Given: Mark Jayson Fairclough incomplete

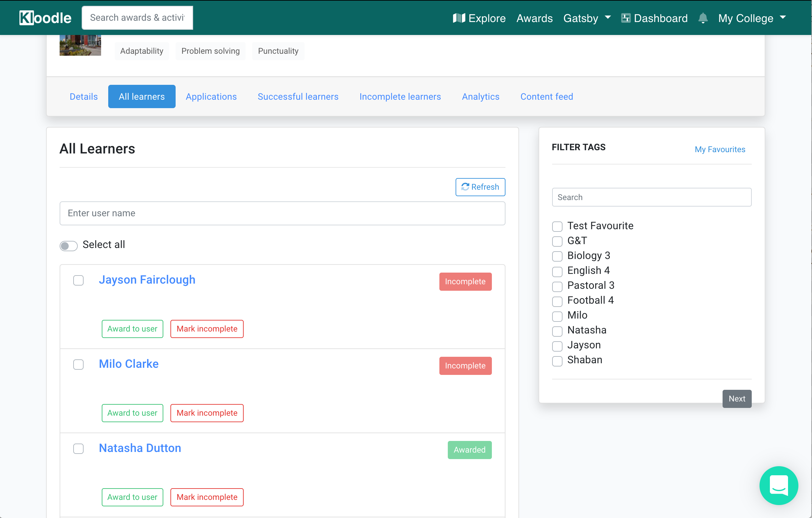Looking at the screenshot, I should tap(207, 329).
